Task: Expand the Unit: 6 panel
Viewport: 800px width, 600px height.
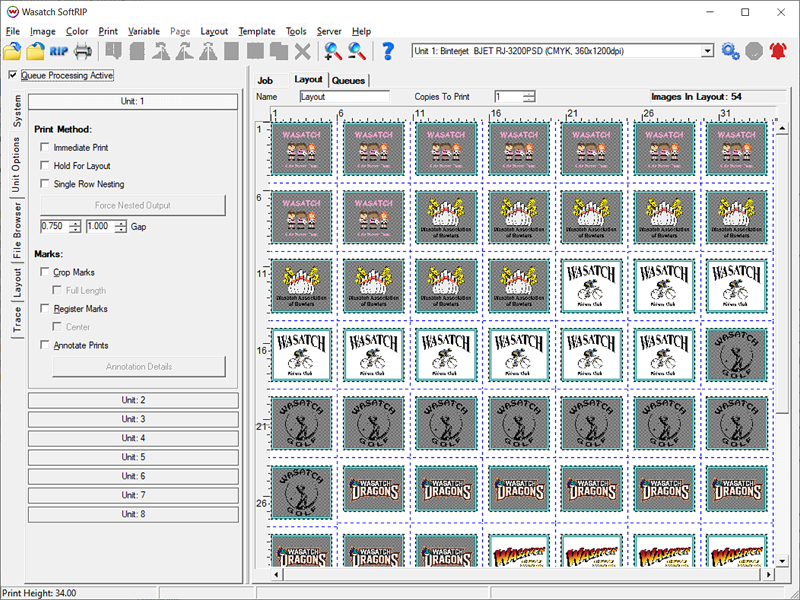Action: [133, 476]
